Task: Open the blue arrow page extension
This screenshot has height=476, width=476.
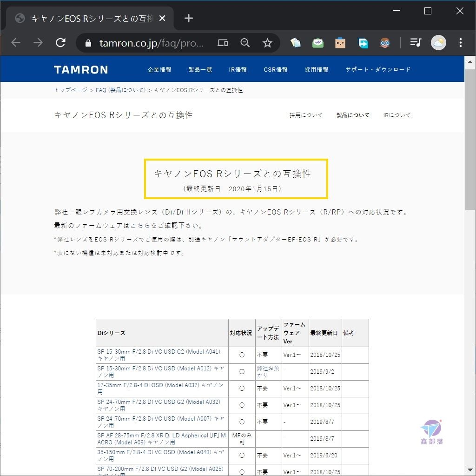Action: (x=363, y=43)
